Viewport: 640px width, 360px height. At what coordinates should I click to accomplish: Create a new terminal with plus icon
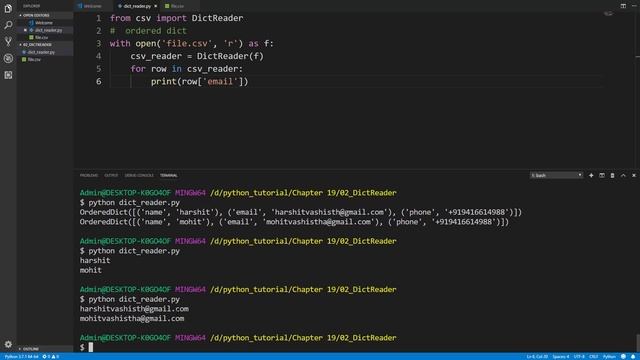591,175
